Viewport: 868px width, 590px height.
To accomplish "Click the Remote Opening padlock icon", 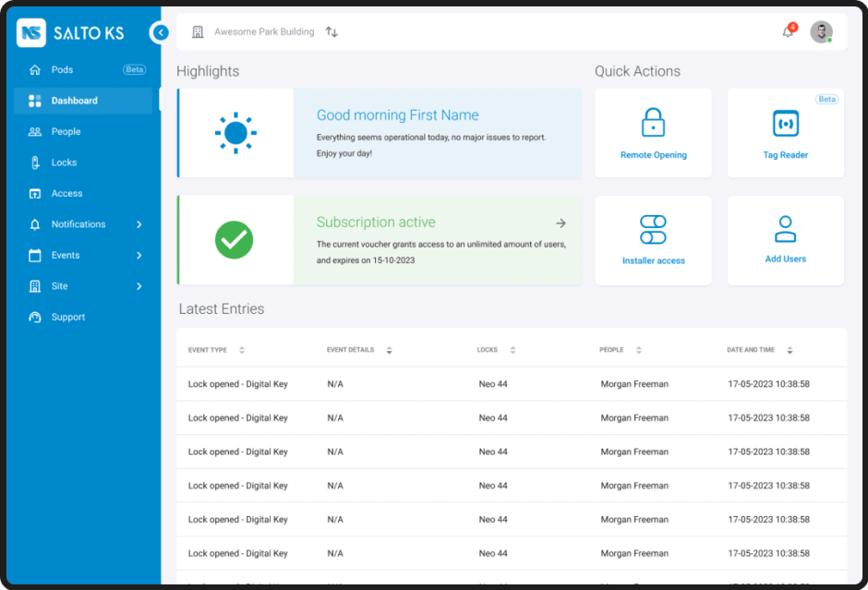I will 653,124.
